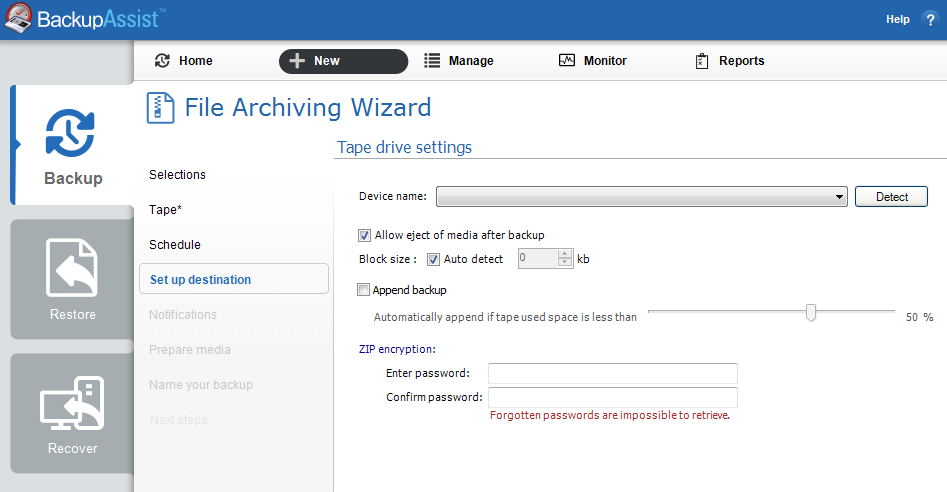The image size is (947, 492).
Task: Increase block size with up arrow
Action: coord(565,255)
